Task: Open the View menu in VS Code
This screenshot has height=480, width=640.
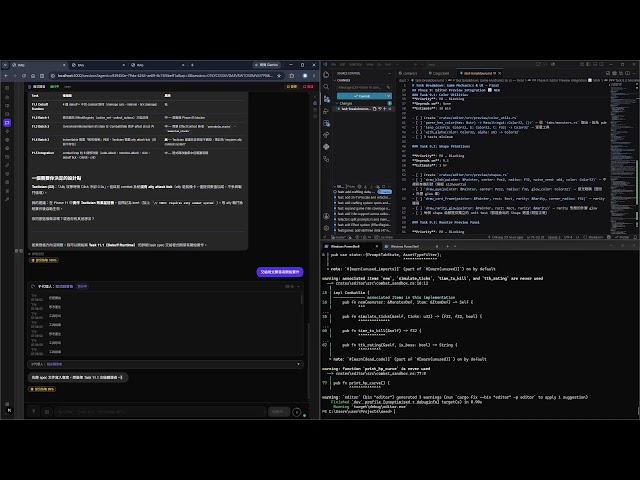Action: click(369, 64)
